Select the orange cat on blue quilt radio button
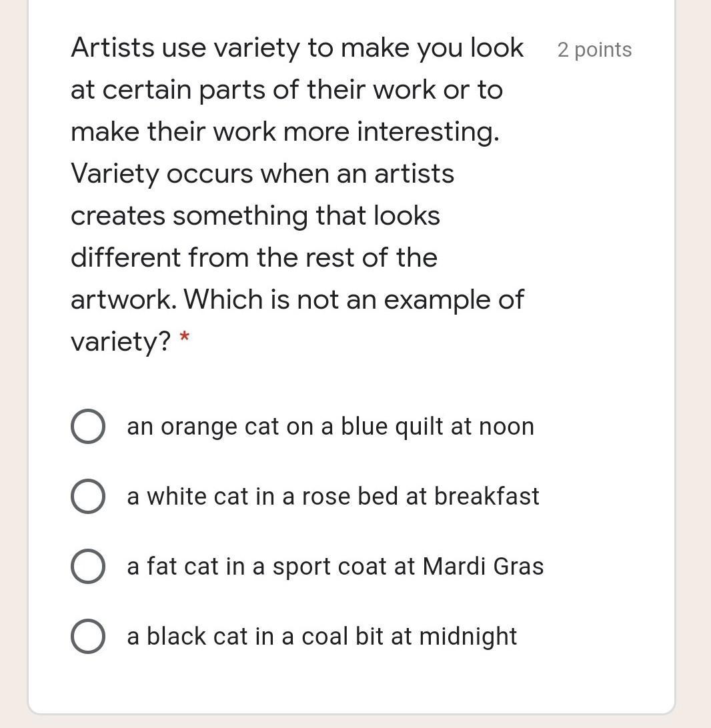711x728 pixels. click(x=87, y=427)
